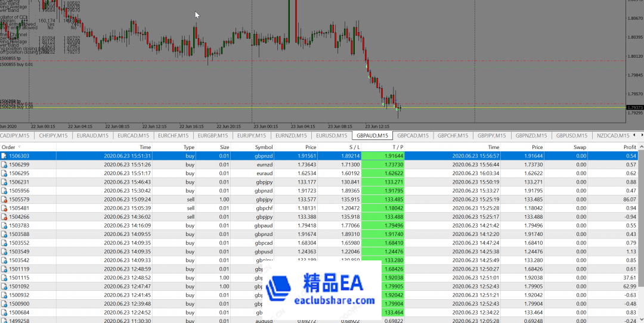Click the active GBPAUD,M15 chart tab
The width and height of the screenshot is (644, 323).
tap(372, 135)
